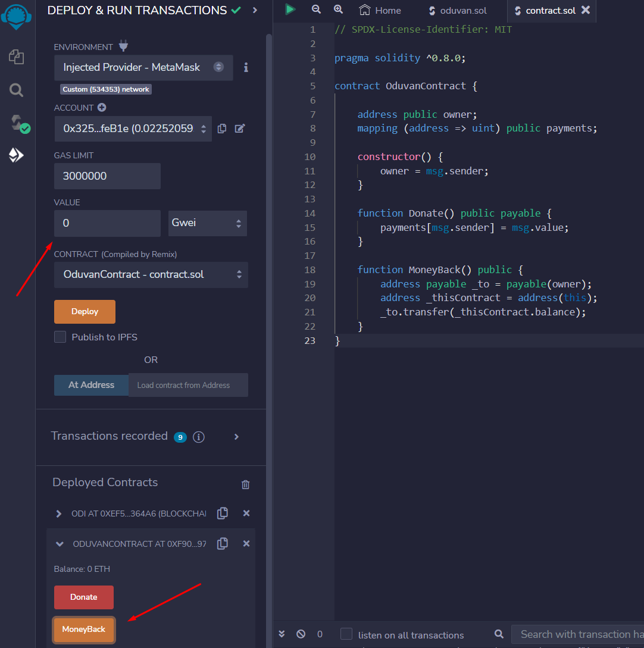
Task: Click the At Address button
Action: [91, 385]
